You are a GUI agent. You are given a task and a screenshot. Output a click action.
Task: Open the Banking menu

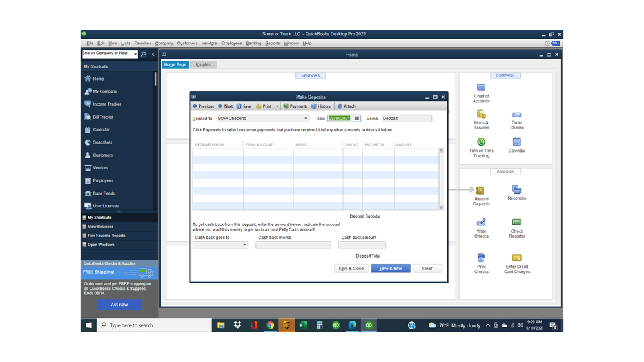coord(253,43)
